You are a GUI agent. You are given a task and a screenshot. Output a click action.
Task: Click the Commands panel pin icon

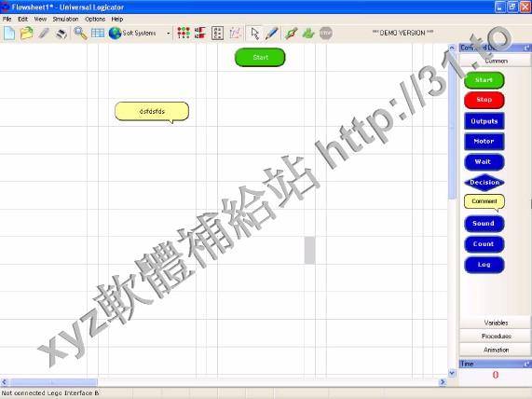pos(526,48)
